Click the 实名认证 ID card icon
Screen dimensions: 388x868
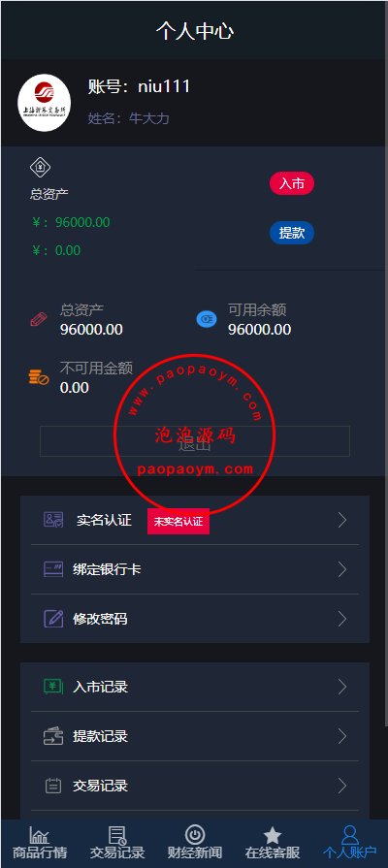tap(53, 520)
